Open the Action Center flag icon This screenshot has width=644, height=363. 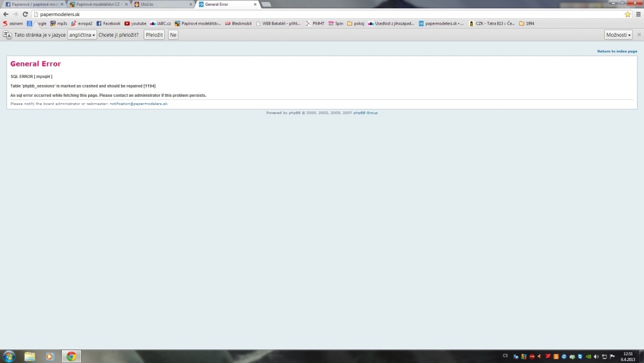coord(612,357)
